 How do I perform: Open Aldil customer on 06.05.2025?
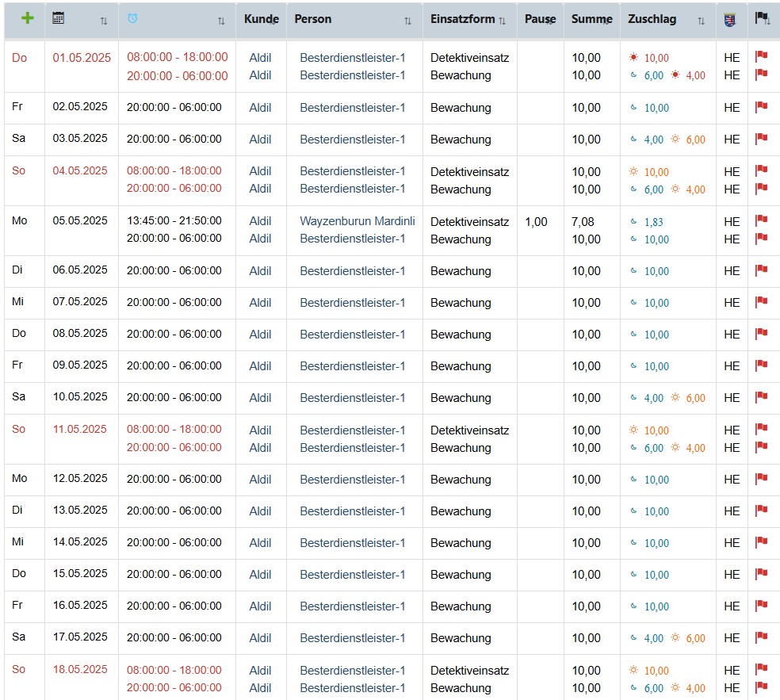click(260, 271)
